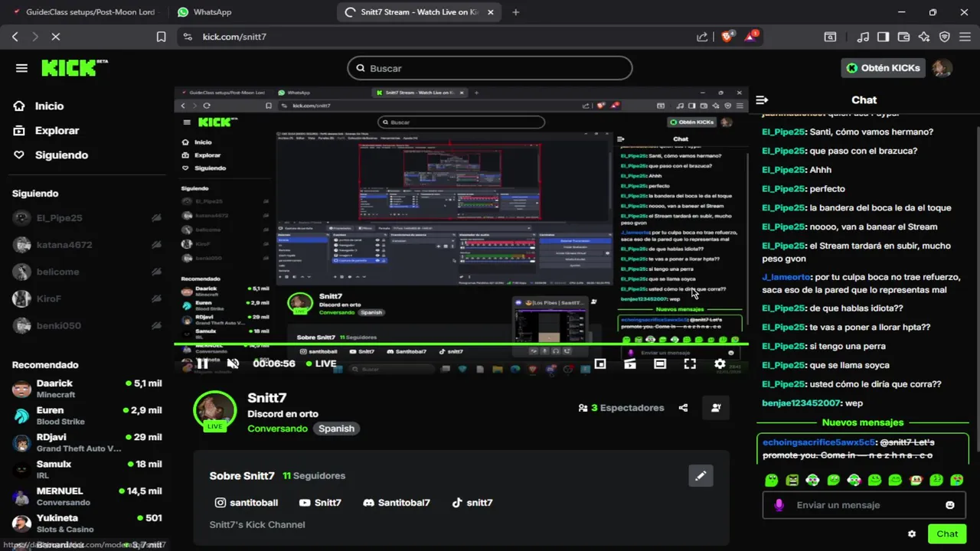Open the hamburger sidebar menu

pyautogui.click(x=21, y=68)
